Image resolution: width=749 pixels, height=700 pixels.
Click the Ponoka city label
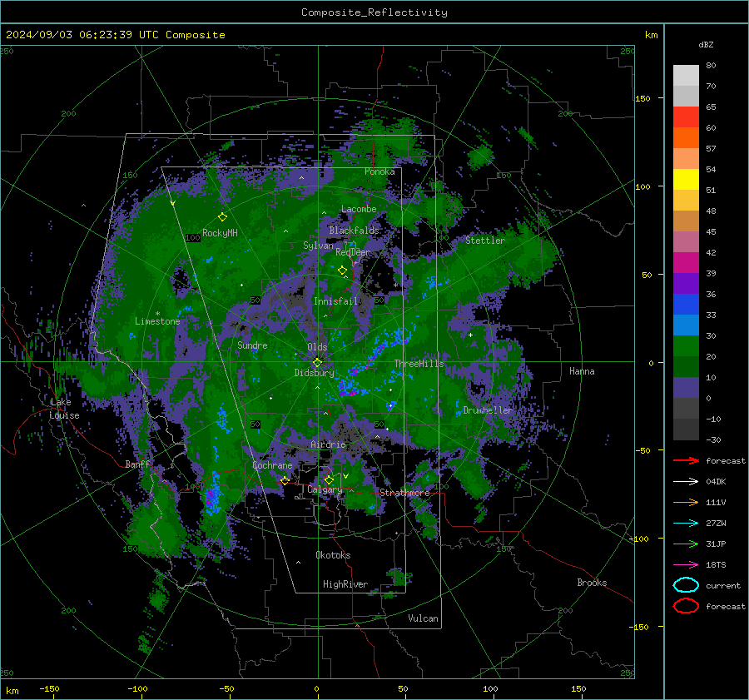pyautogui.click(x=379, y=171)
